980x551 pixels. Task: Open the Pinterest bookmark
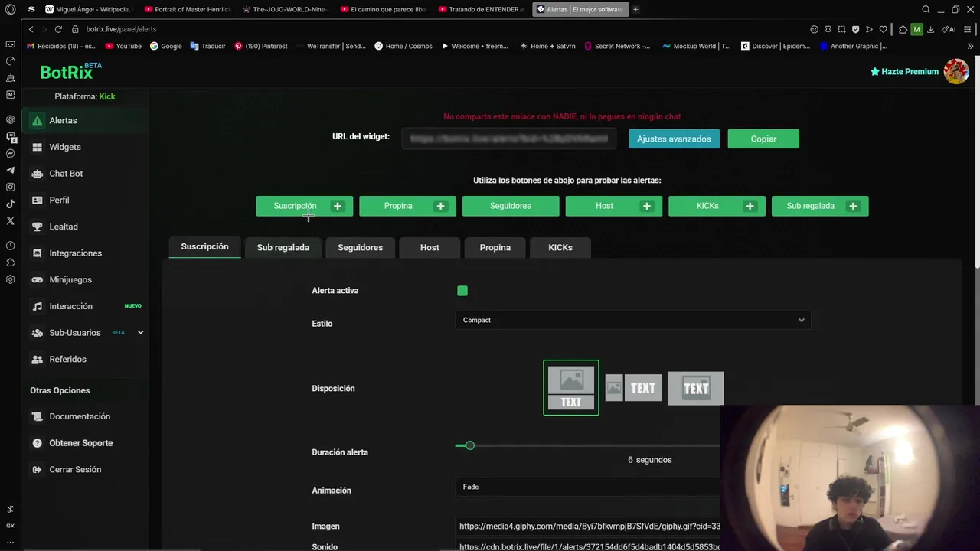260,46
